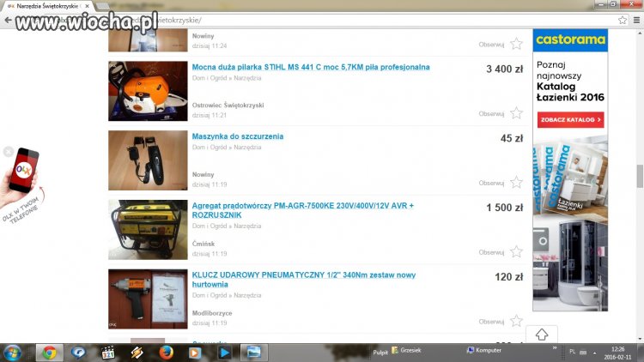This screenshot has height=362, width=644.
Task: Open the picture viewer taskbar icon
Action: click(x=254, y=353)
